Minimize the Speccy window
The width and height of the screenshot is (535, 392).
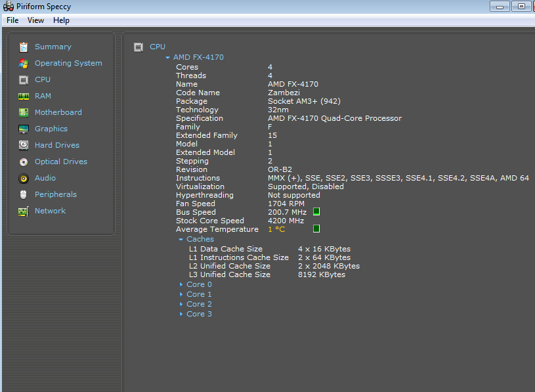point(500,7)
